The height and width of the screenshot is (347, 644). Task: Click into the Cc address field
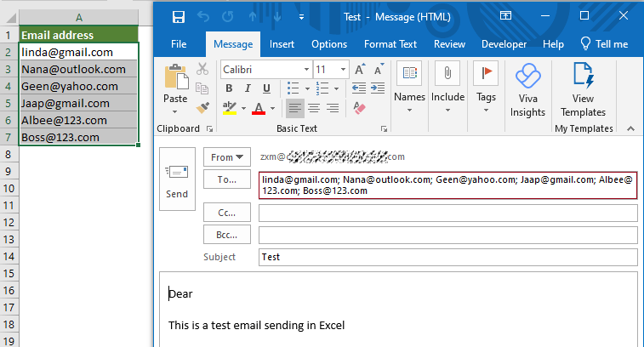point(448,213)
